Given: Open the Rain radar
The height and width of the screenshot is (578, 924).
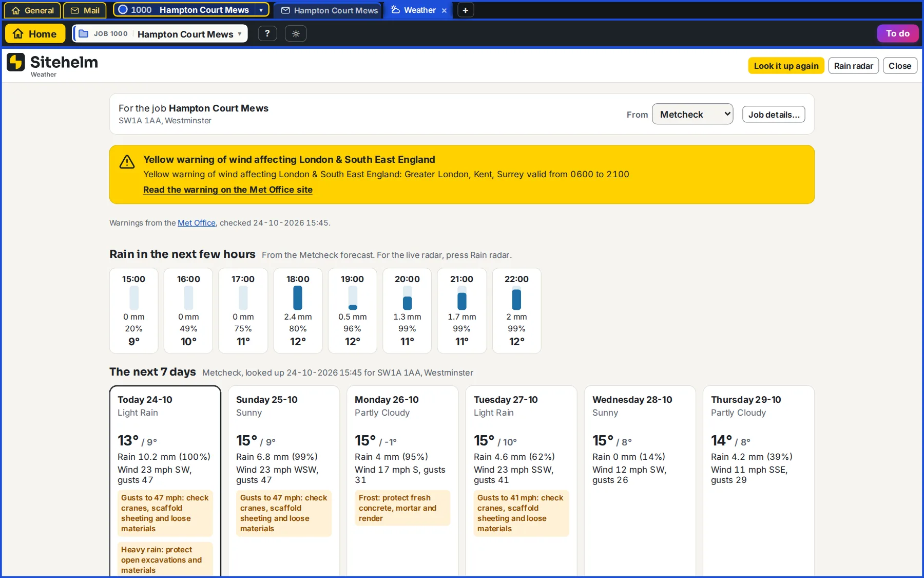Looking at the screenshot, I should (x=853, y=66).
